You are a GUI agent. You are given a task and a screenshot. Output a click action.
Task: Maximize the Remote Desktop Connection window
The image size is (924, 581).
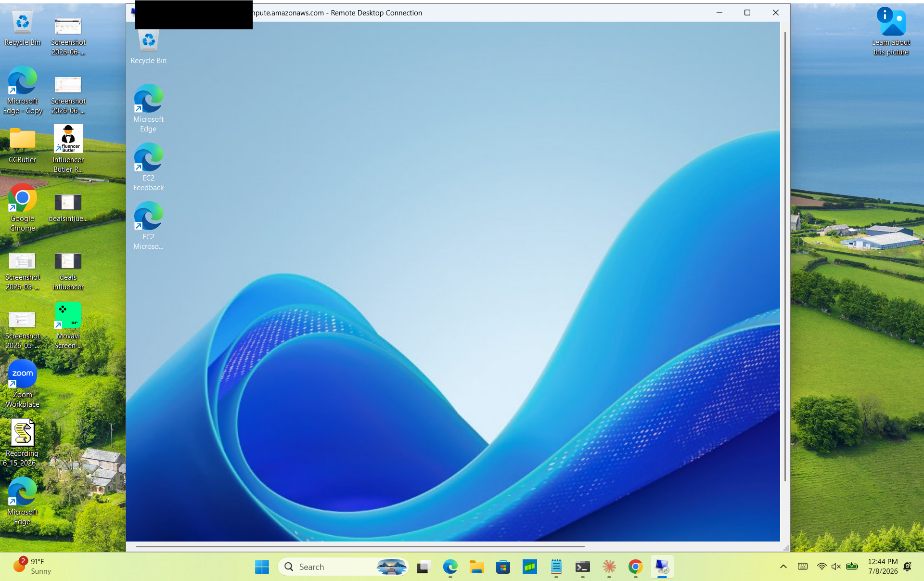click(x=747, y=13)
